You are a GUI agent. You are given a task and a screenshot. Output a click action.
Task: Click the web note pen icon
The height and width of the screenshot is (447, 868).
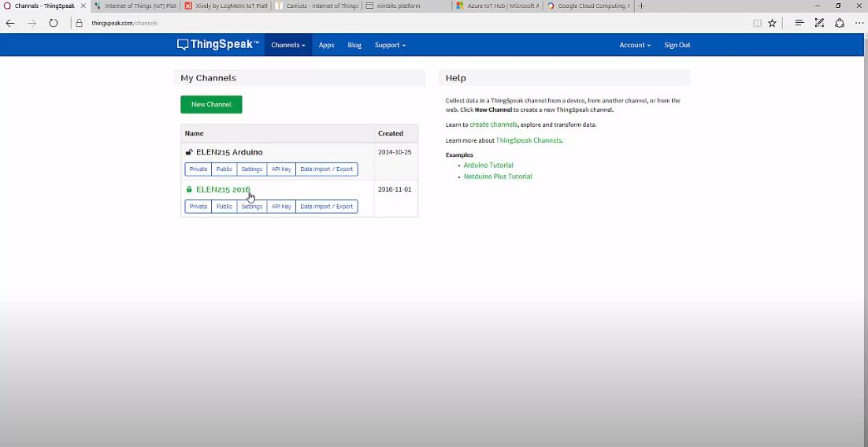(x=819, y=24)
